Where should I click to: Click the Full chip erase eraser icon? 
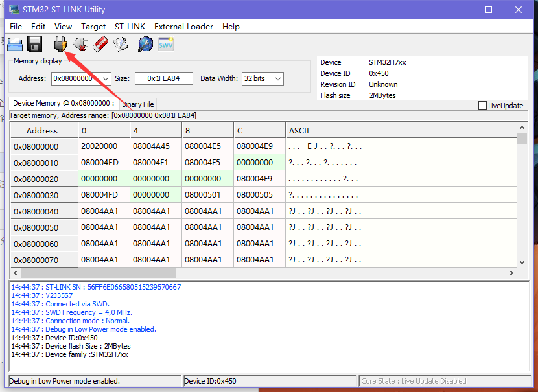coord(100,44)
